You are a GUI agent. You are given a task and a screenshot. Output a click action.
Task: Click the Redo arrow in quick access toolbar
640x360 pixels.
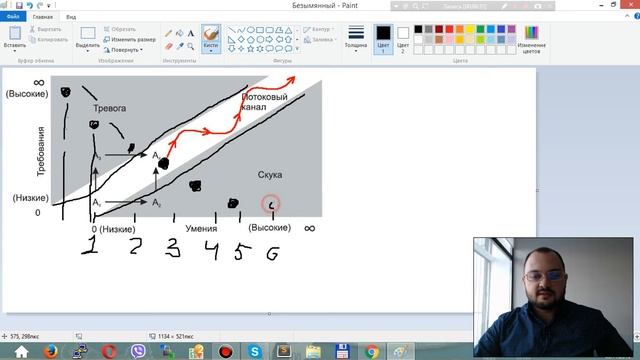tap(40, 5)
